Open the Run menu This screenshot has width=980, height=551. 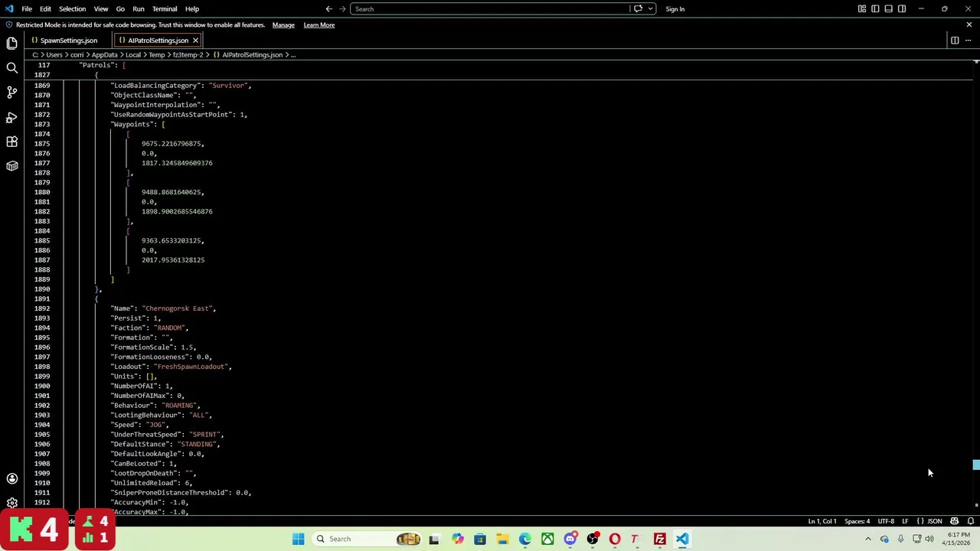click(139, 9)
